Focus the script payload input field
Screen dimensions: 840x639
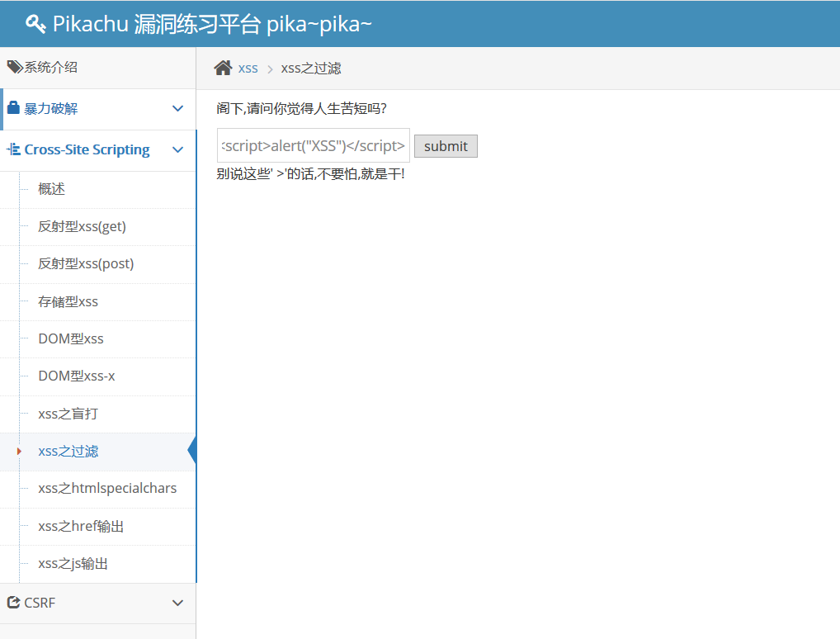(314, 145)
